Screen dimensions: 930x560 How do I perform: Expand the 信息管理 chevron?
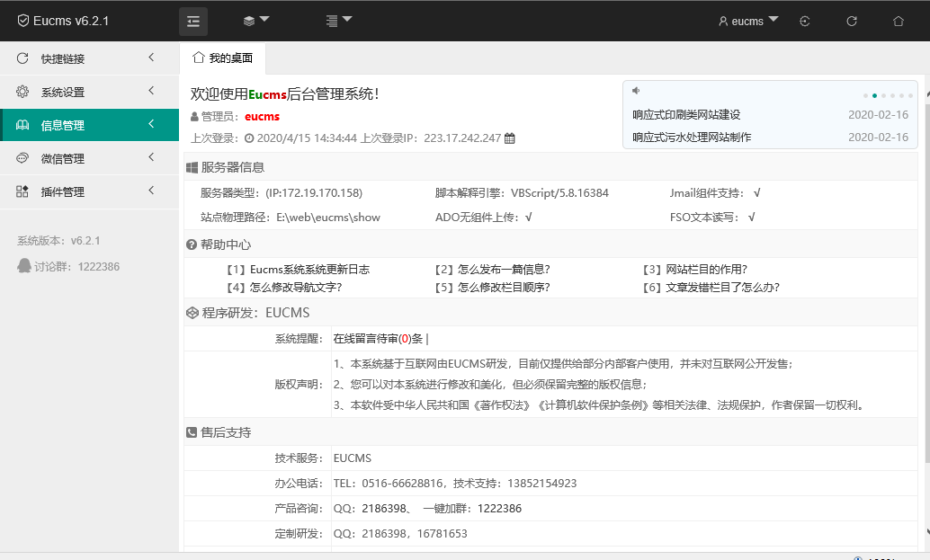151,124
